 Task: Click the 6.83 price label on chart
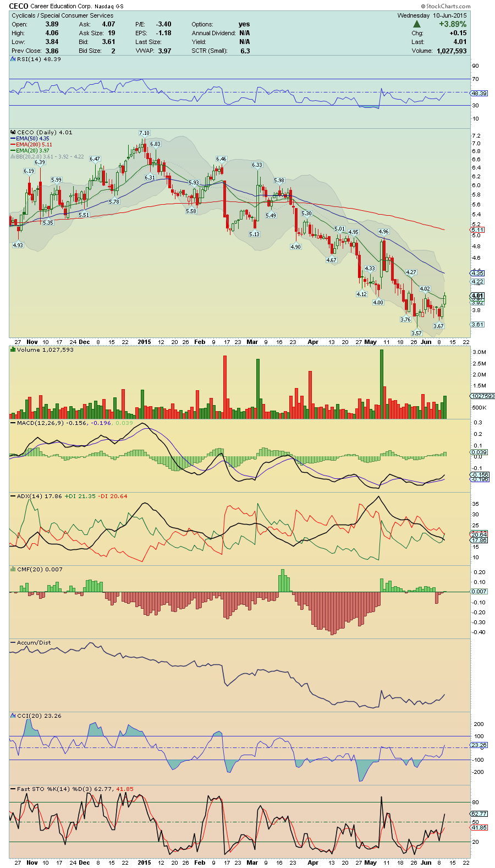(x=156, y=144)
